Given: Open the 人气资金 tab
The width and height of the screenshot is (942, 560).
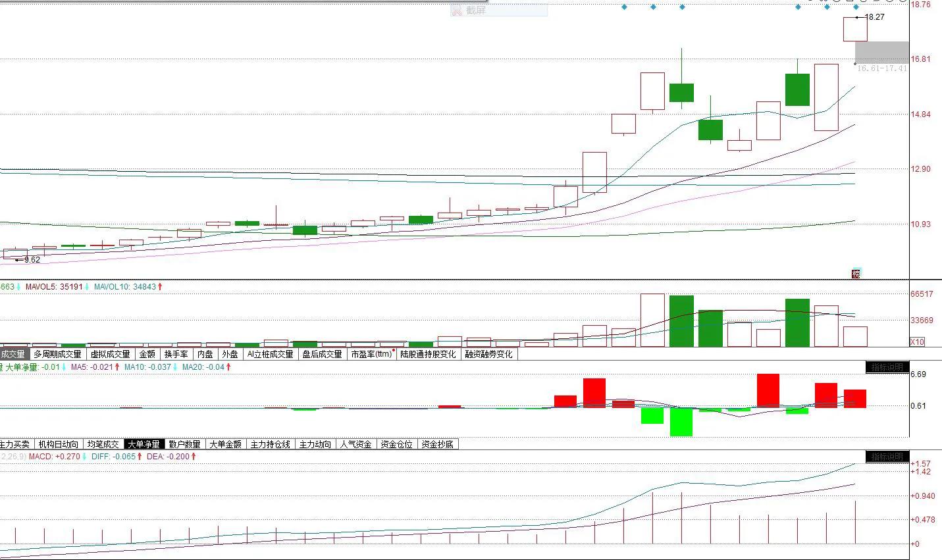Looking at the screenshot, I should click(x=356, y=444).
